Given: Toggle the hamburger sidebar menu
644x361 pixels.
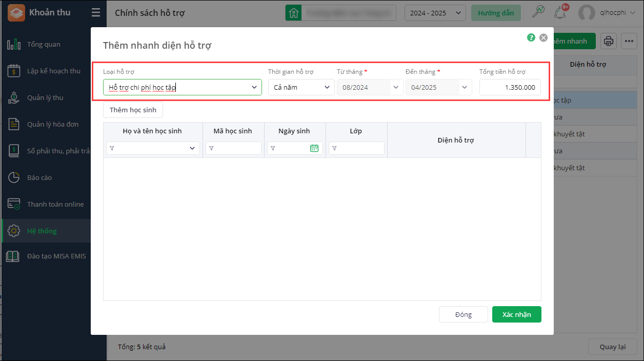Looking at the screenshot, I should [x=95, y=13].
